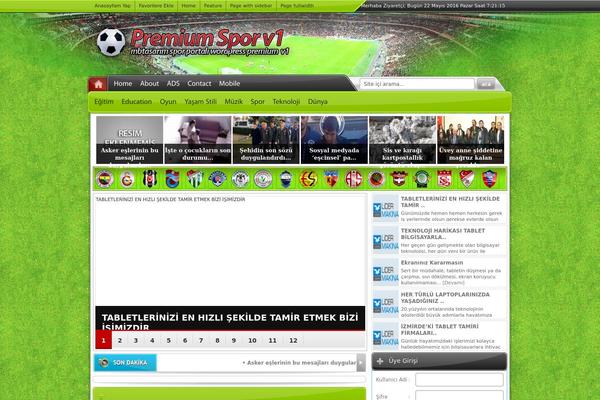Open the Elazığspor red-white shield crest
This screenshot has width=600, height=400.
[x=467, y=179]
